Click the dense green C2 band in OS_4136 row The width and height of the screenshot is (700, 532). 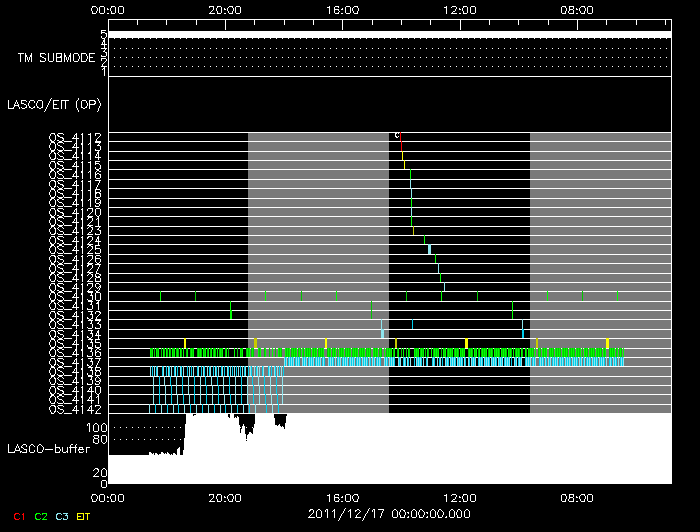[x=387, y=353]
